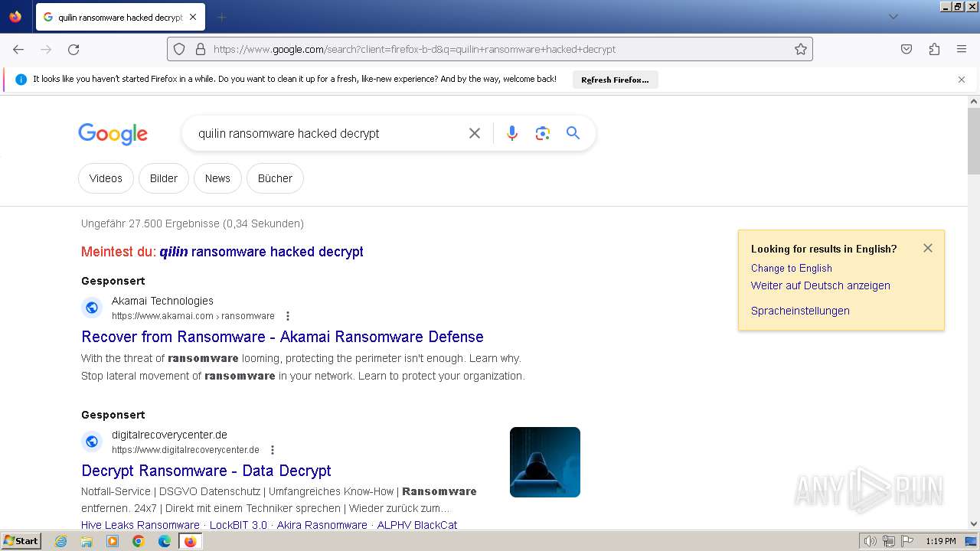The image size is (980, 551).
Task: Open the Akamai ad options menu
Action: click(288, 316)
